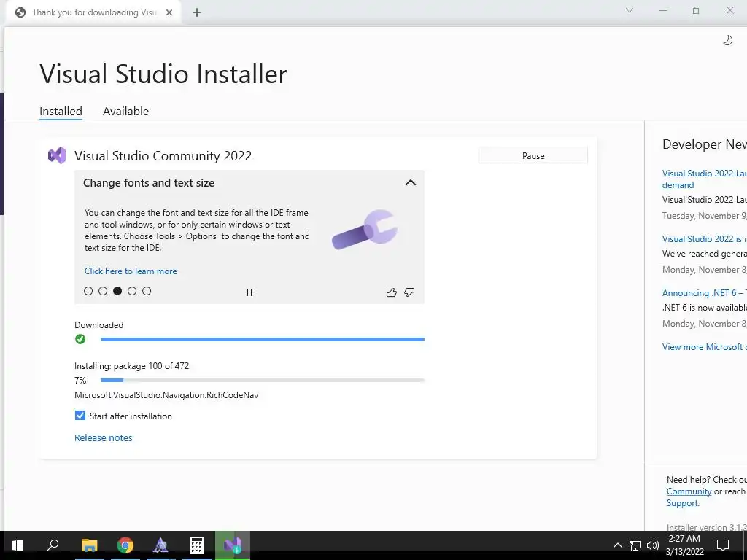The image size is (747, 560).
Task: Open Announcing .NET 6 news link
Action: 705,293
